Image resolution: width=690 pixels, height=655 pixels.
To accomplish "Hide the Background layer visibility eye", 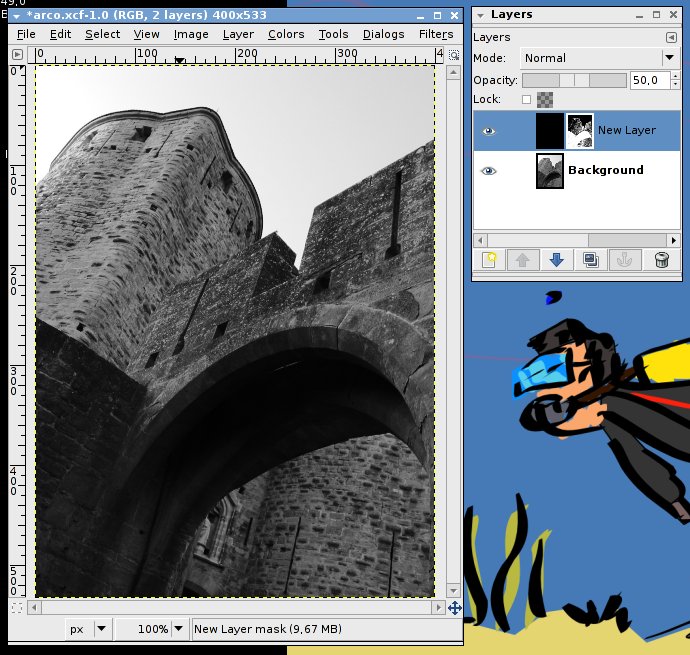I will click(488, 171).
